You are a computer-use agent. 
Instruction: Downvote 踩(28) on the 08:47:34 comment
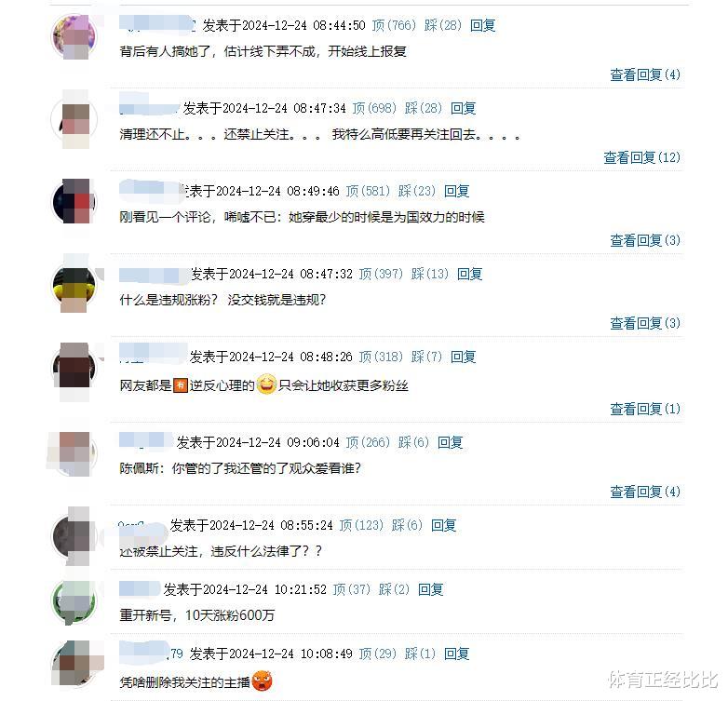[x=424, y=108]
